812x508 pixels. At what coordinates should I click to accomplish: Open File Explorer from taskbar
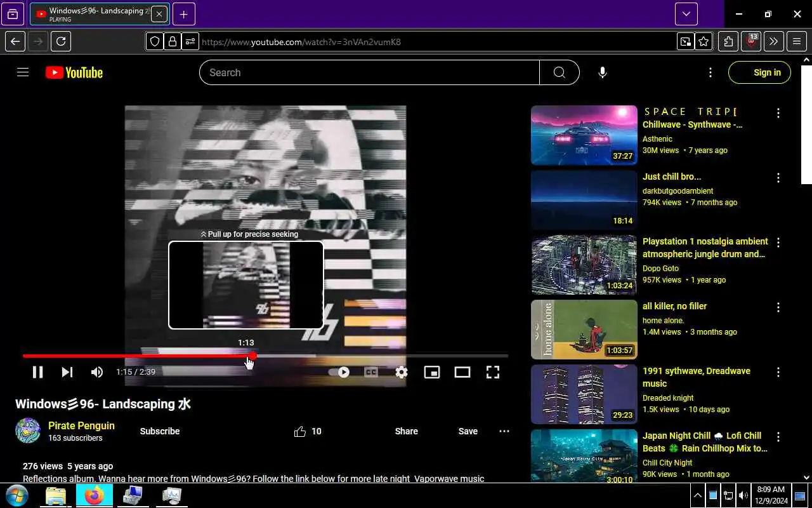(56, 495)
